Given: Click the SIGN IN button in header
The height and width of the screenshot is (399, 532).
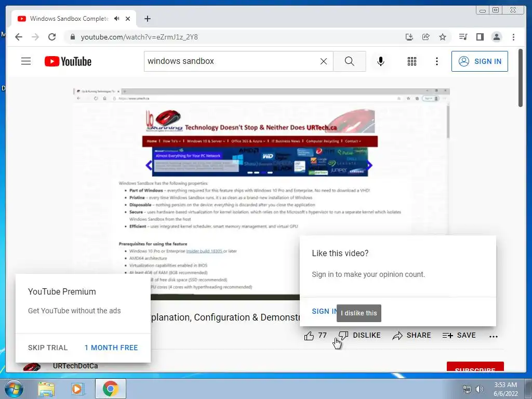Looking at the screenshot, I should click(480, 61).
